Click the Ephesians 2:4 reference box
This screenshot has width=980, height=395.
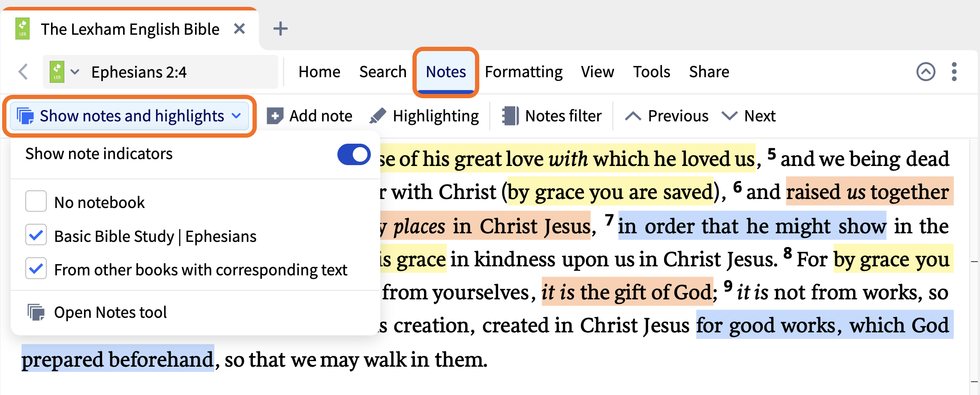click(161, 72)
